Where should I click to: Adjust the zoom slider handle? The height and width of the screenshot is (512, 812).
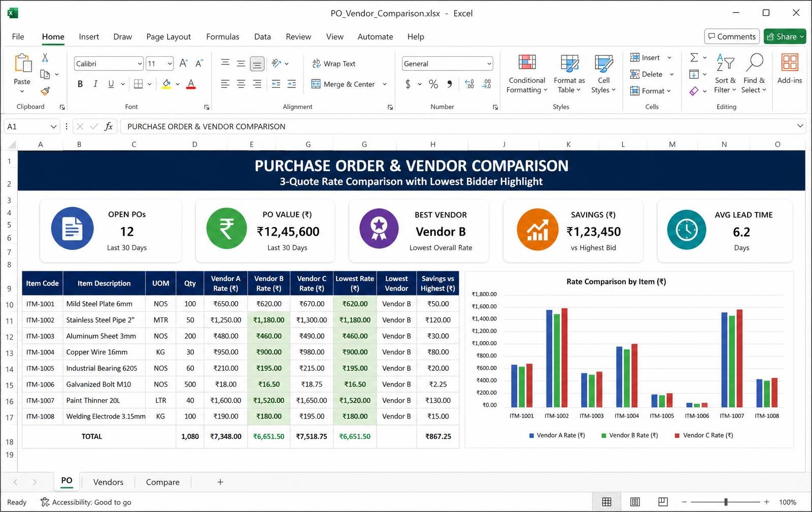pos(726,502)
